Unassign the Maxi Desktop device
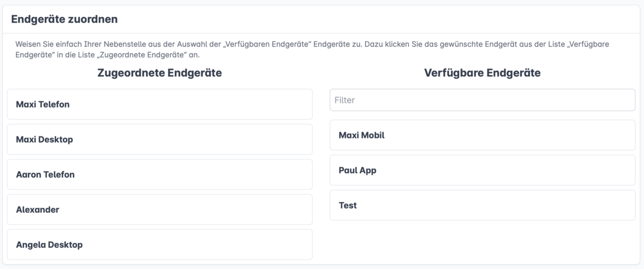 159,140
